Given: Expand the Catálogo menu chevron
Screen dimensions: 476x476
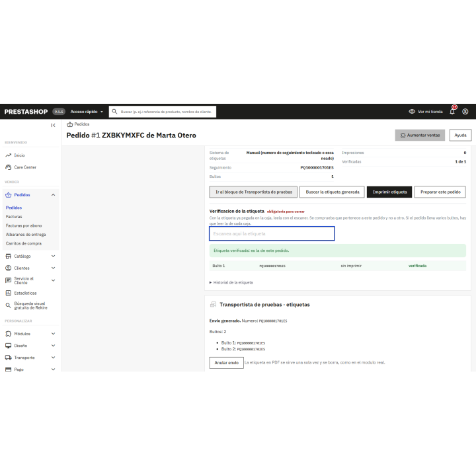Looking at the screenshot, I should [53, 257].
